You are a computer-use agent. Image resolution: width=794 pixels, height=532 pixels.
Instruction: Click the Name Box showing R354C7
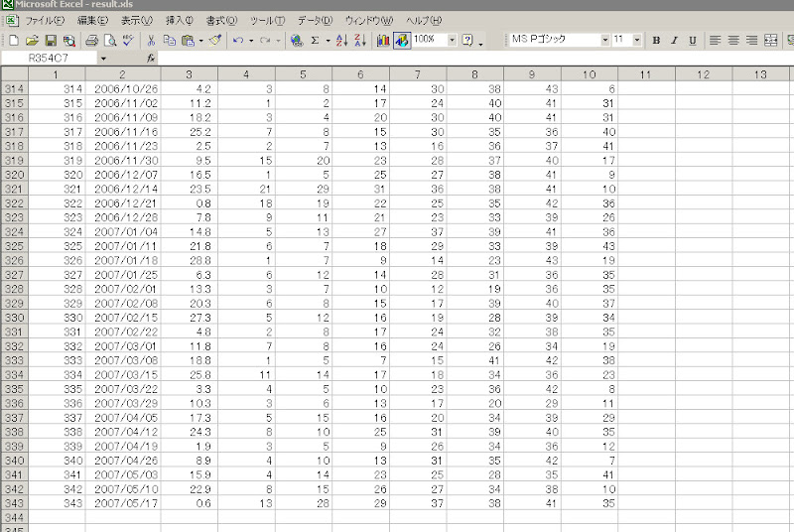49,59
